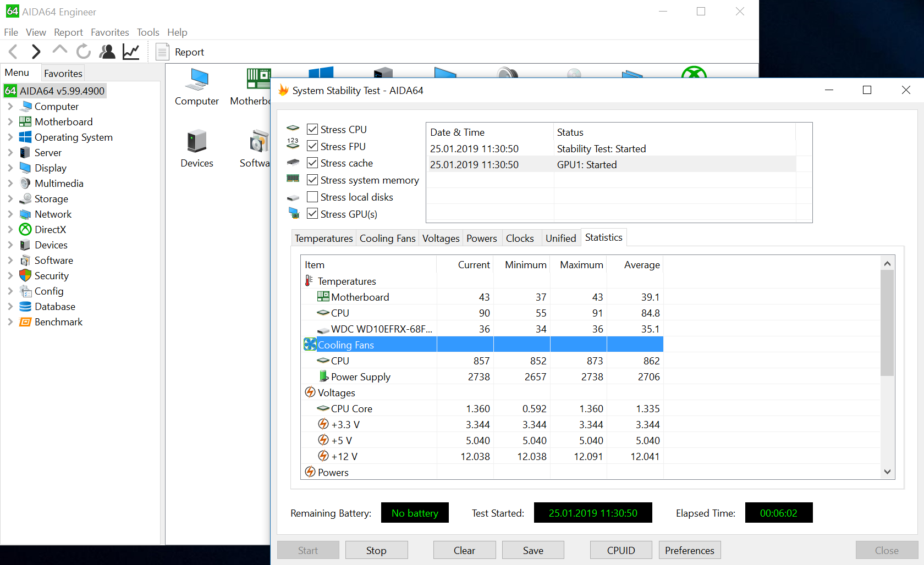Open the File menu
The width and height of the screenshot is (924, 565).
click(11, 32)
